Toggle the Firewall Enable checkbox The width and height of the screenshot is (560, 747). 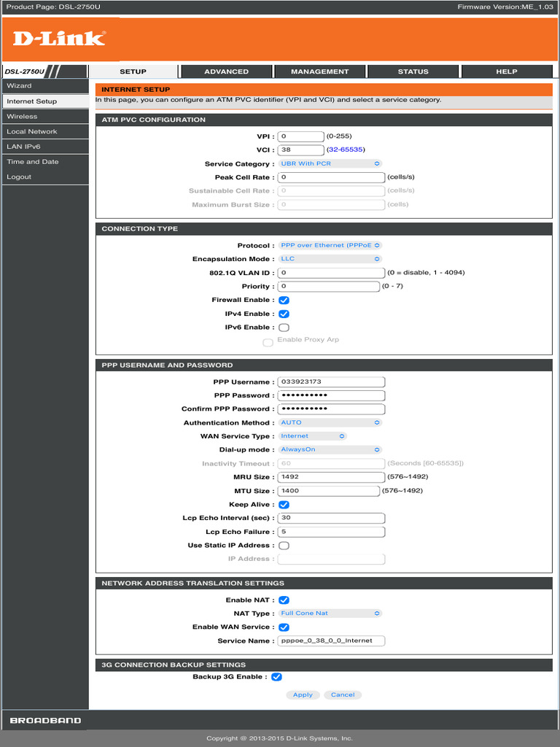coord(284,300)
